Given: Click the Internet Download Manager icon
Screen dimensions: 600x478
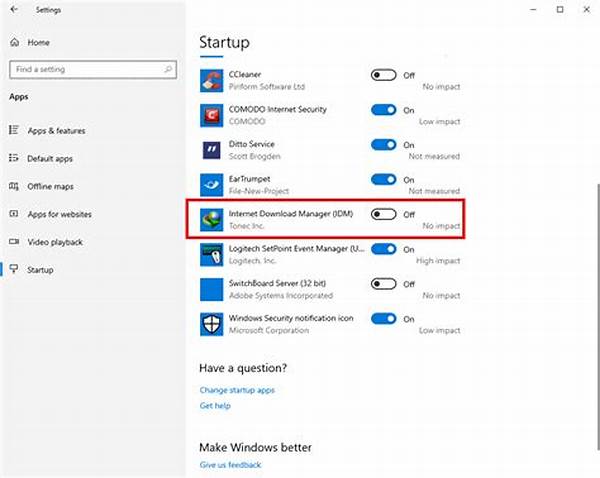Looking at the screenshot, I should point(212,219).
